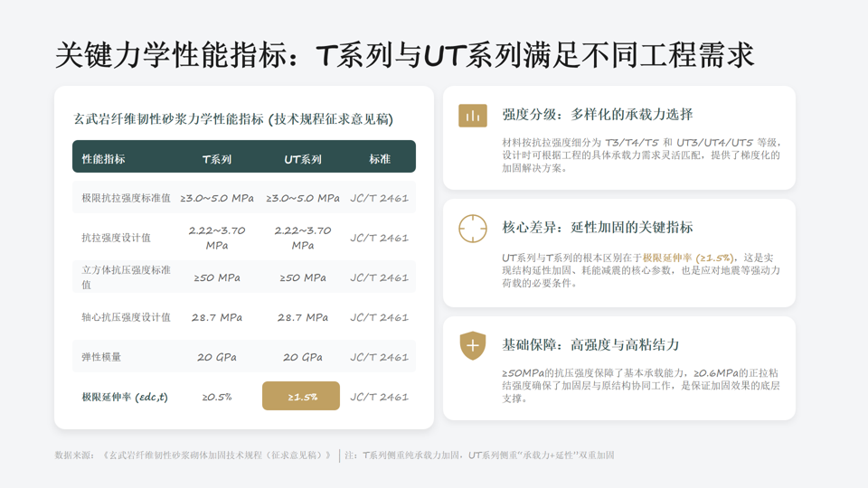Click the crosshair target icon beside 核心差异
Screen dimensions: 868x488
coord(472,229)
